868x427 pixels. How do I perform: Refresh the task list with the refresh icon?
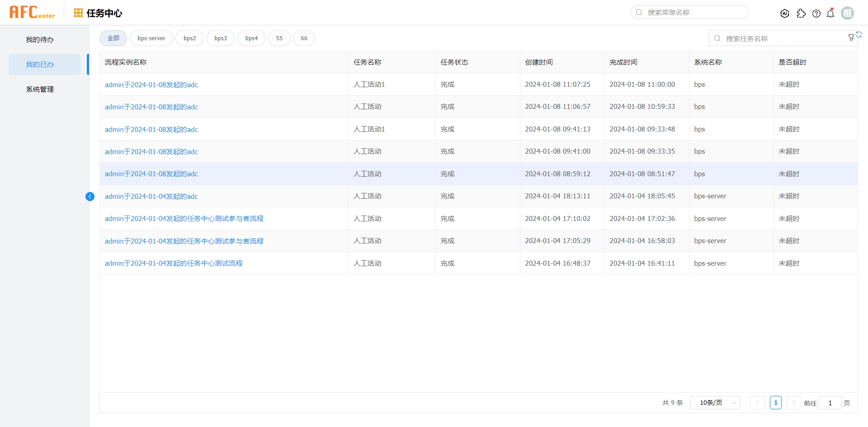(860, 34)
